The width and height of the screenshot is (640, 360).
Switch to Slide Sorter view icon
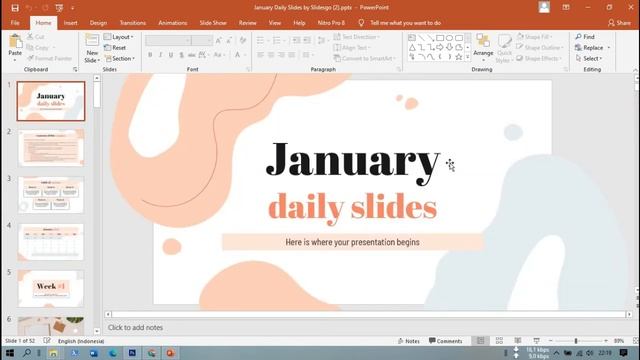(x=499, y=340)
